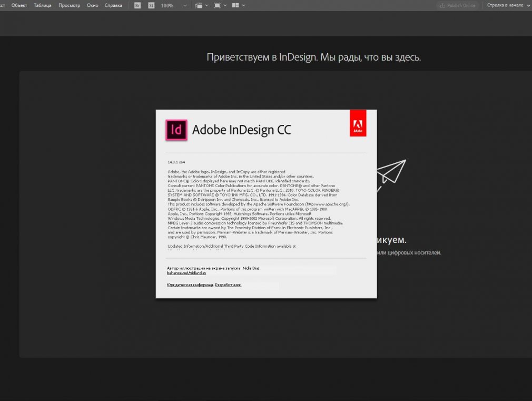532x401 pixels.
Task: Open the Разработчики link
Action: pyautogui.click(x=228, y=285)
